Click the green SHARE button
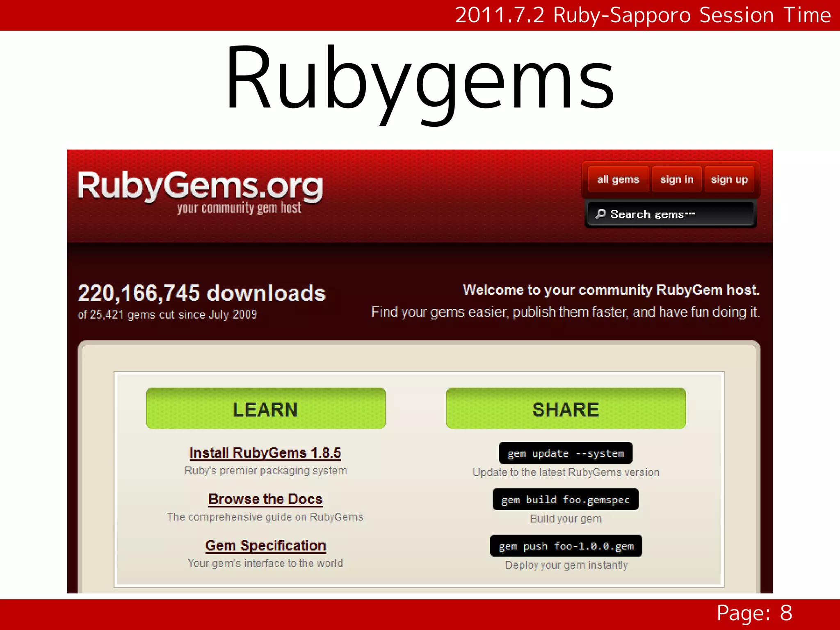 tap(566, 409)
